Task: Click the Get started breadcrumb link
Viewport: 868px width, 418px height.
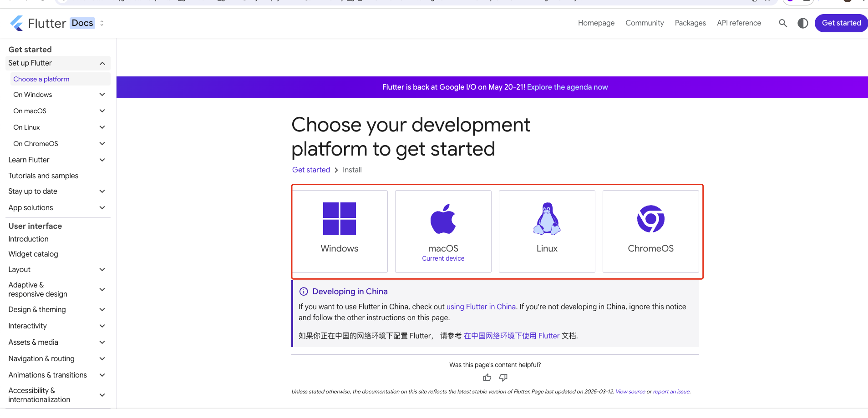Action: click(311, 170)
